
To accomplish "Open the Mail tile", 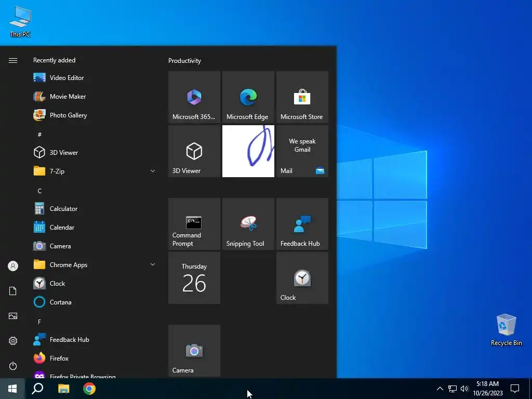I will (x=302, y=151).
